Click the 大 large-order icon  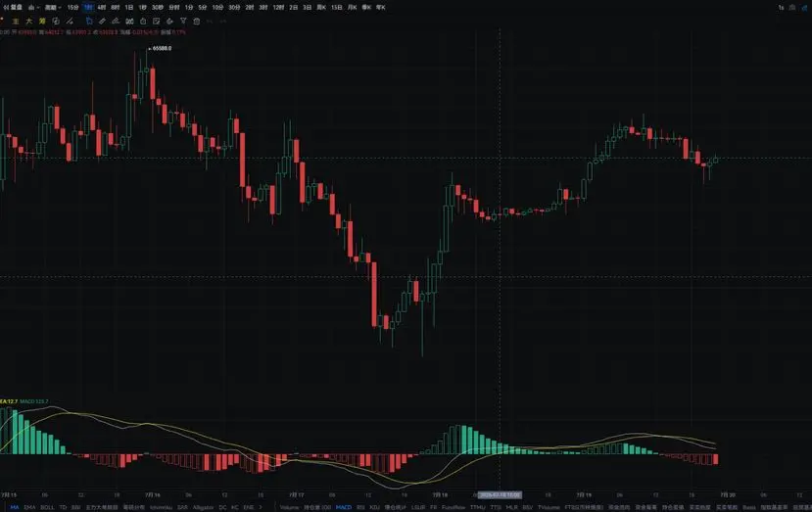[29, 22]
